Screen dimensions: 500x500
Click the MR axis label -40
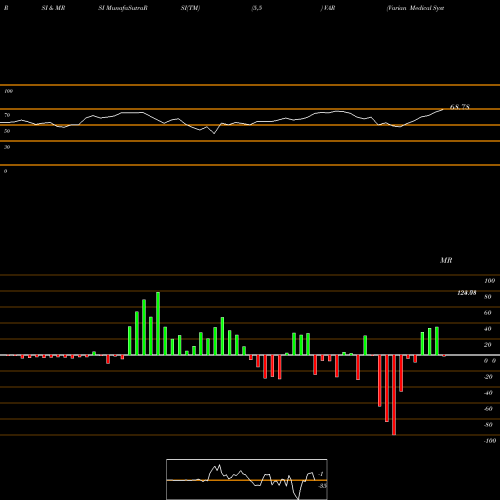(x=488, y=393)
